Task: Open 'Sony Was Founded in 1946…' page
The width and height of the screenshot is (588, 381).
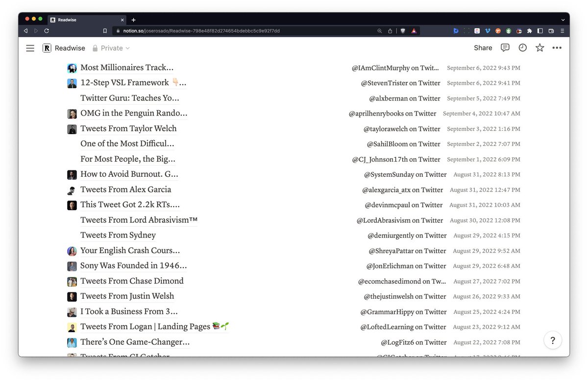Action: [x=134, y=265]
